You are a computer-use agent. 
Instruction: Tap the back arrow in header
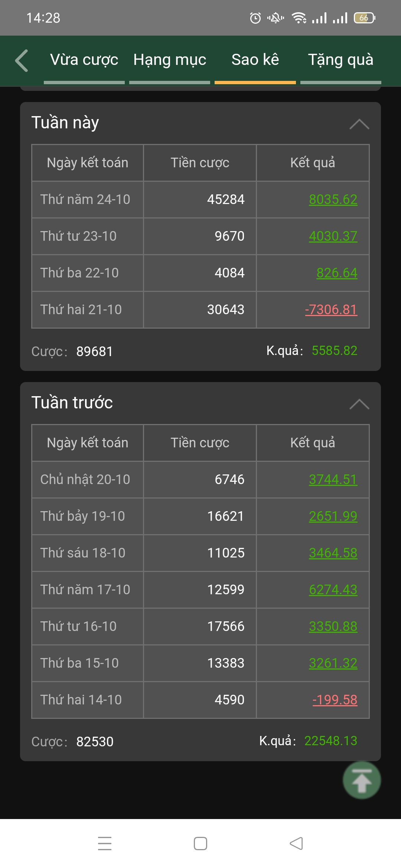coord(22,60)
